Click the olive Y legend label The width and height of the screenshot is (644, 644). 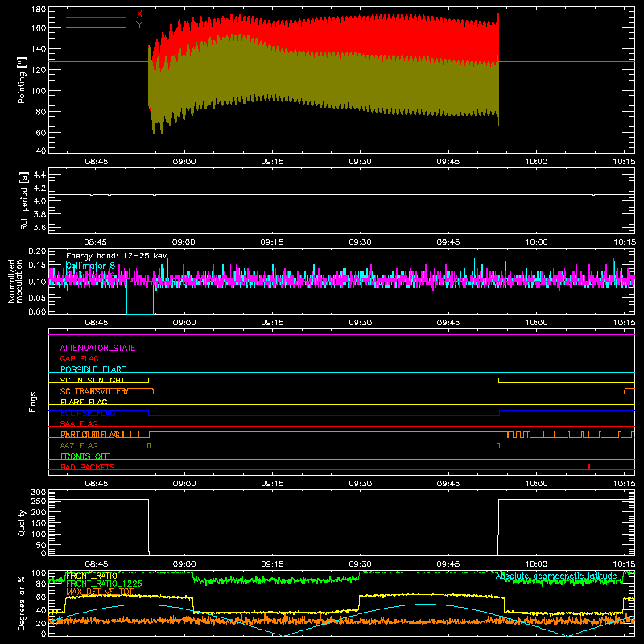pyautogui.click(x=139, y=25)
